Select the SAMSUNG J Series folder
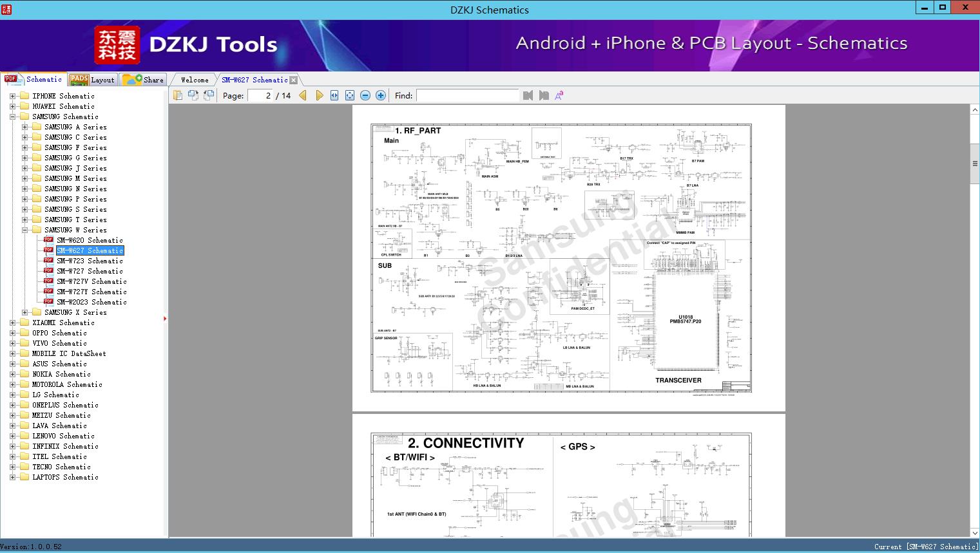The height and width of the screenshot is (553, 980). click(75, 168)
